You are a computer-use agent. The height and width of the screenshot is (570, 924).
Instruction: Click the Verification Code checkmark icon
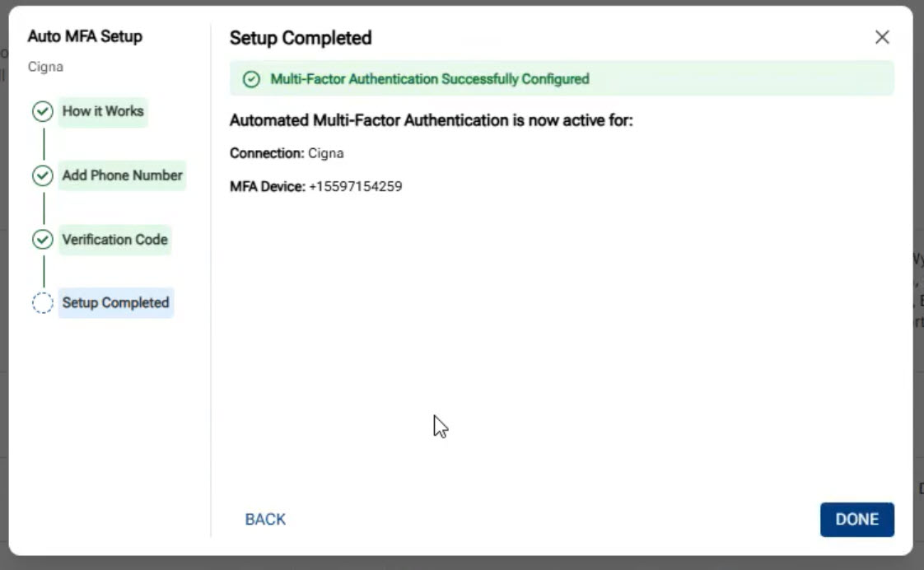43,240
